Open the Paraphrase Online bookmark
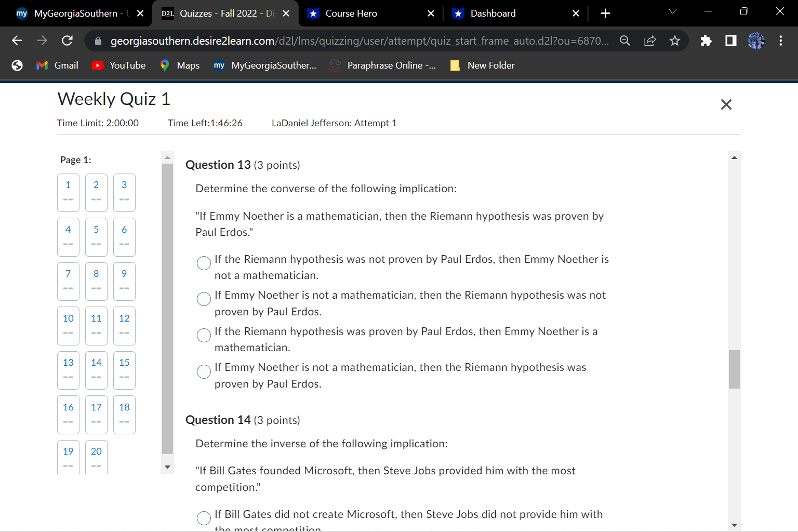Screen dimensions: 798x532 point(383,65)
